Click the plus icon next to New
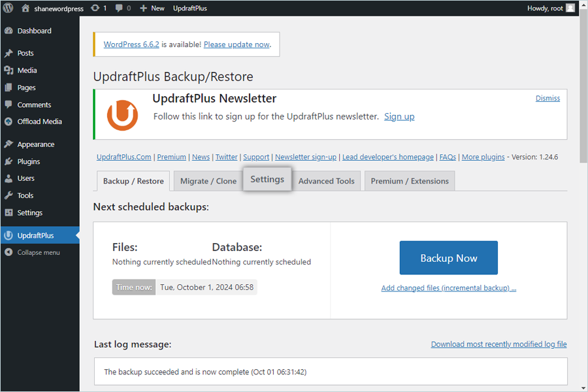The image size is (588, 392). pos(143,8)
